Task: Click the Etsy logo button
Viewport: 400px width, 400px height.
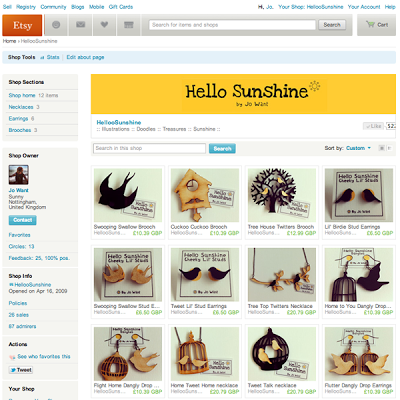Action: pyautogui.click(x=22, y=25)
